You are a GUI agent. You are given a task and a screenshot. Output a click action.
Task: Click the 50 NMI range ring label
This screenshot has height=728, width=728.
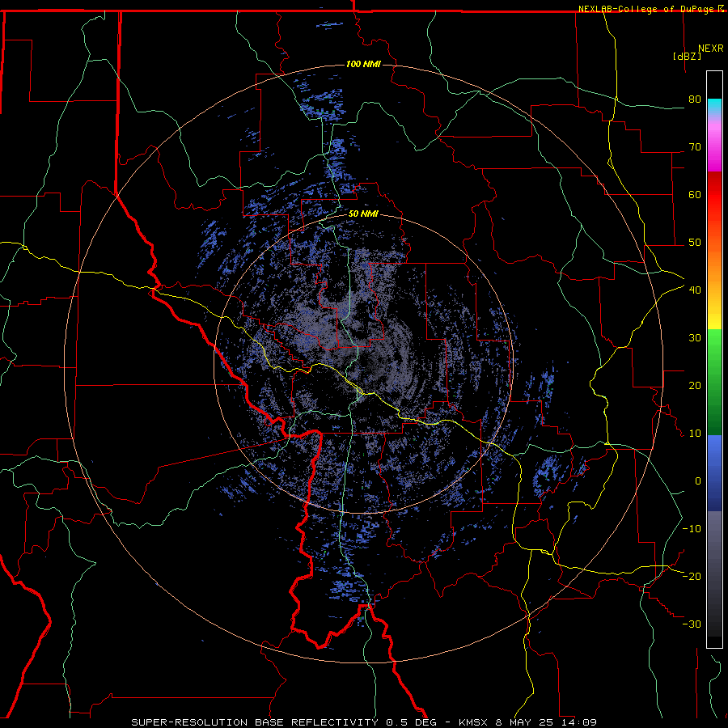pos(363,214)
